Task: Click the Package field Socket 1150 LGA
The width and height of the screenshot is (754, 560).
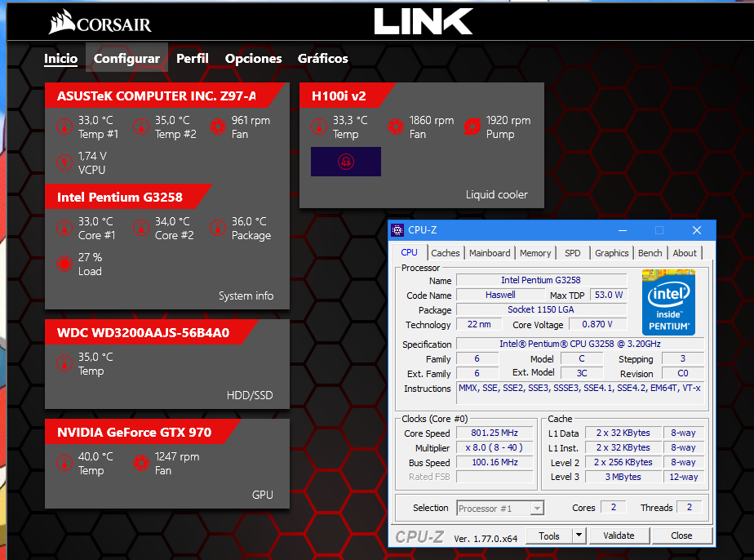Action: point(541,309)
